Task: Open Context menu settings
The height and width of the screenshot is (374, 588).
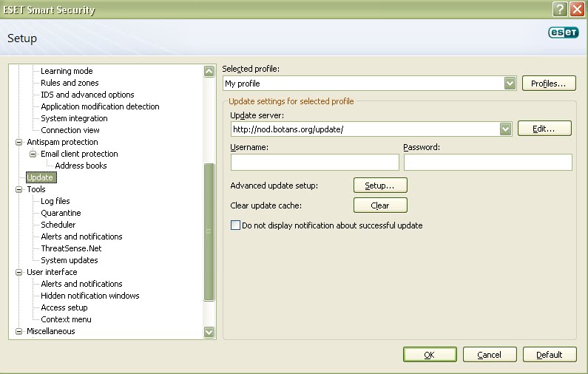Action: [x=66, y=319]
